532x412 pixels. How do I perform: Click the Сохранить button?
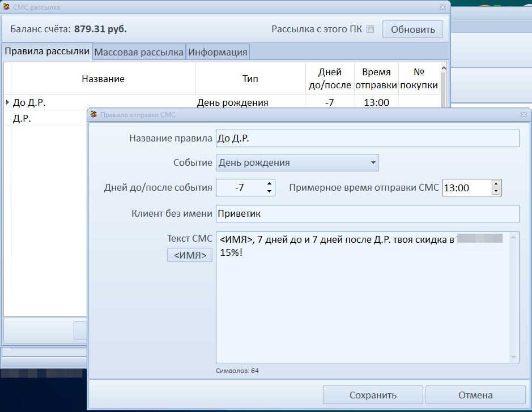pyautogui.click(x=373, y=395)
